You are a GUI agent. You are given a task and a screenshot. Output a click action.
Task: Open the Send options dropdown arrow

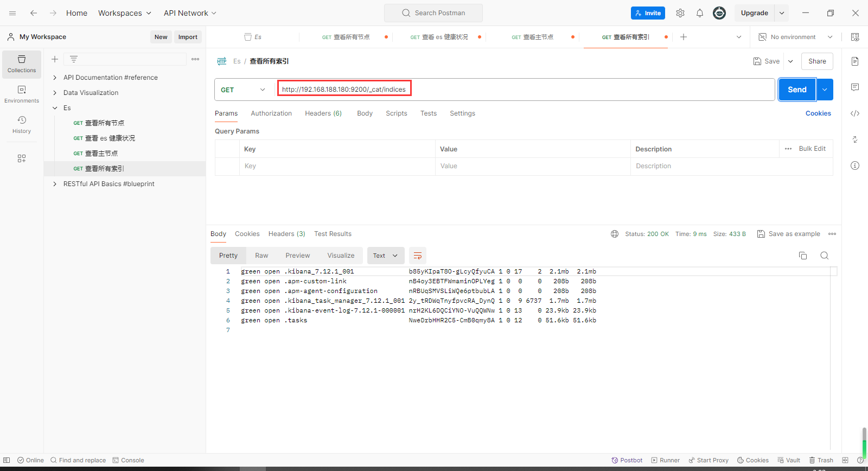(x=825, y=90)
